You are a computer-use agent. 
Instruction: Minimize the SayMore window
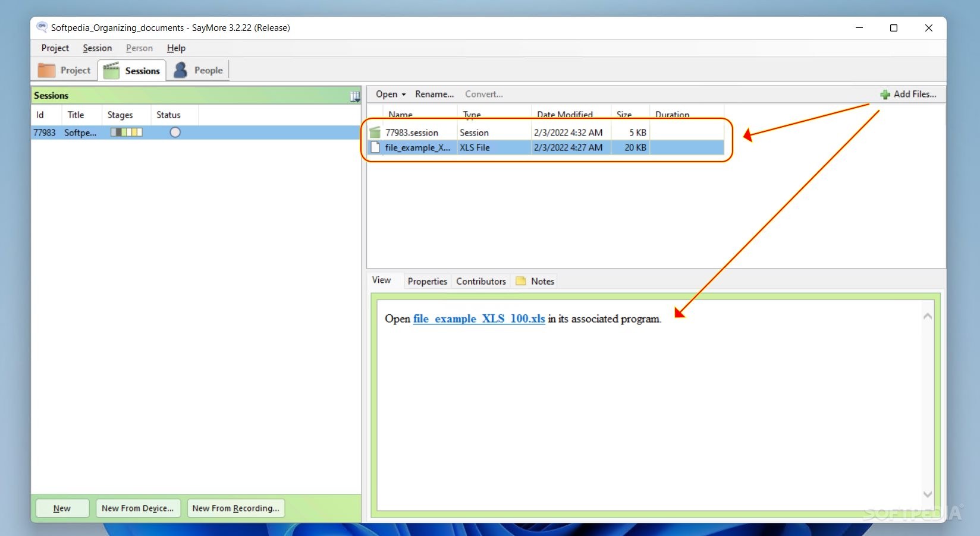[x=859, y=28]
